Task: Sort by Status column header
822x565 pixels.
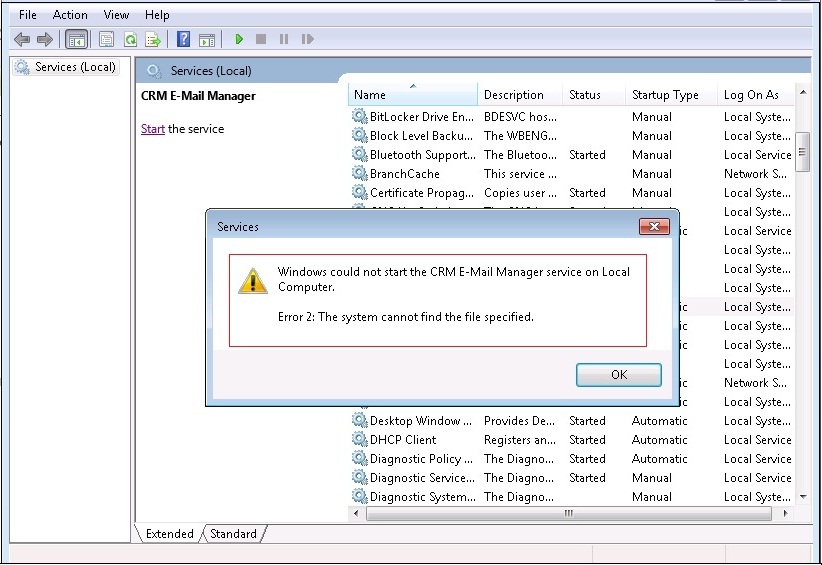Action: point(594,95)
